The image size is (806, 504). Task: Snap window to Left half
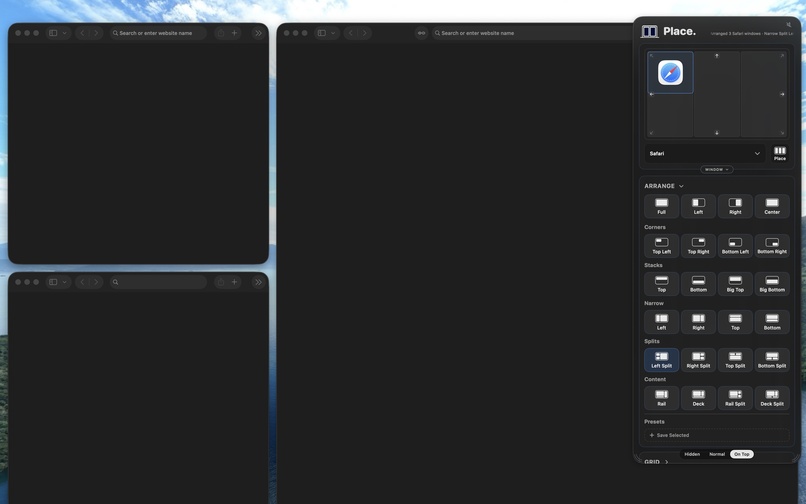tap(698, 206)
